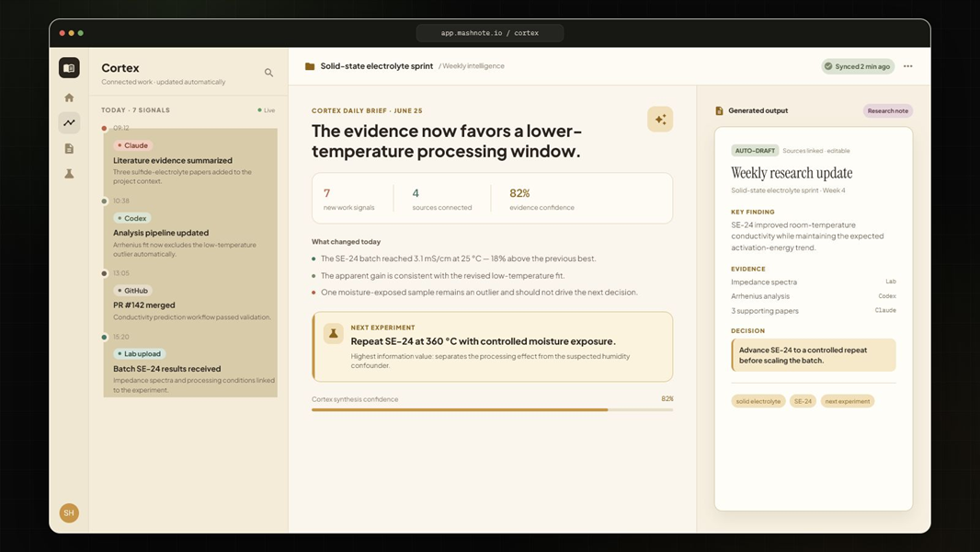Click the SE-24 batch reached 3.1 mS/cm bullet

[x=458, y=259]
